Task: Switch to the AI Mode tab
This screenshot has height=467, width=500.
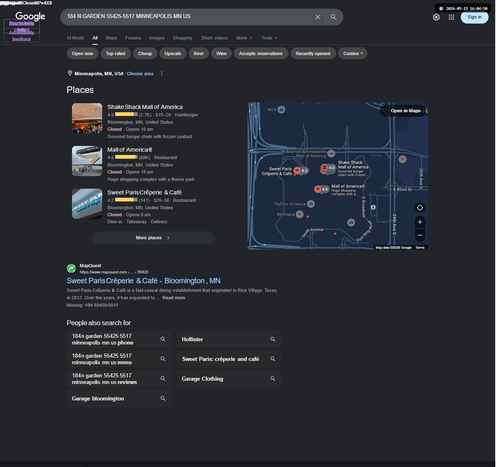Action: [x=75, y=38]
